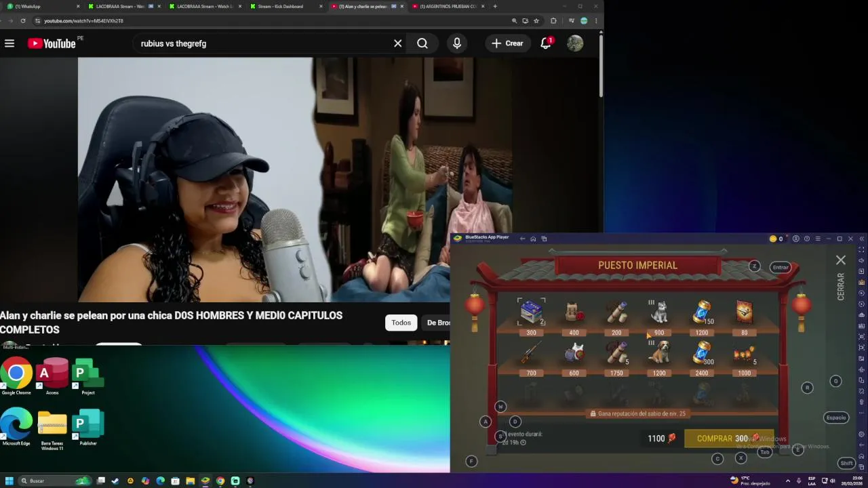Open Chrome's three-dot menu
The height and width of the screenshot is (488, 868).
click(596, 21)
